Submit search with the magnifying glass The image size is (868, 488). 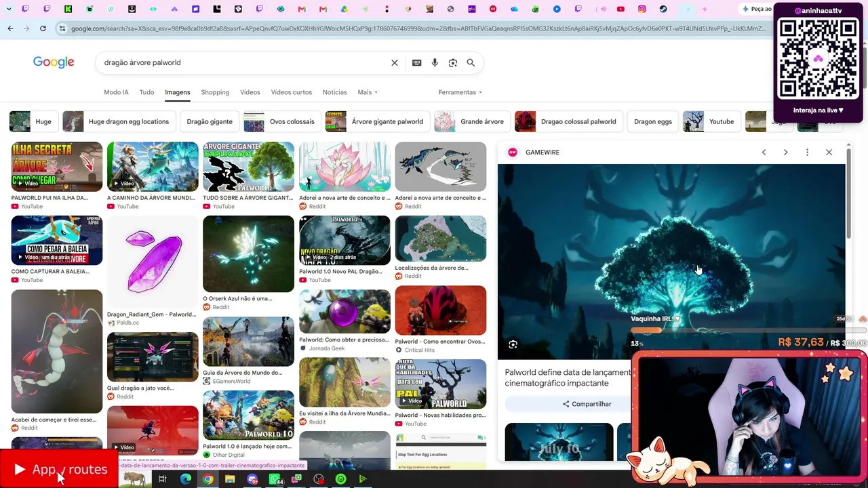coord(471,62)
